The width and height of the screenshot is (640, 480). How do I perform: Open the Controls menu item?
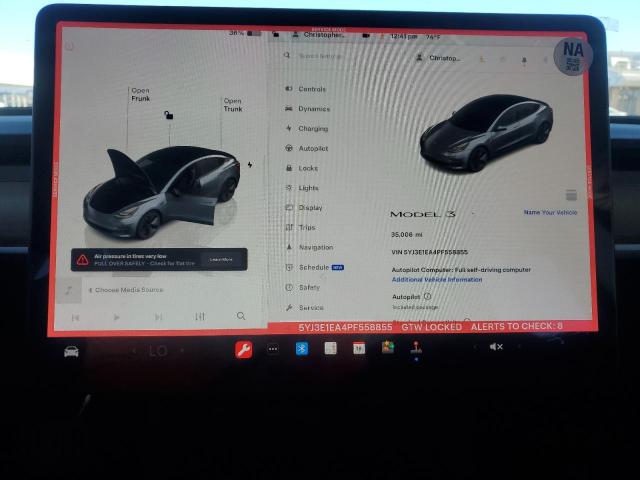[311, 89]
